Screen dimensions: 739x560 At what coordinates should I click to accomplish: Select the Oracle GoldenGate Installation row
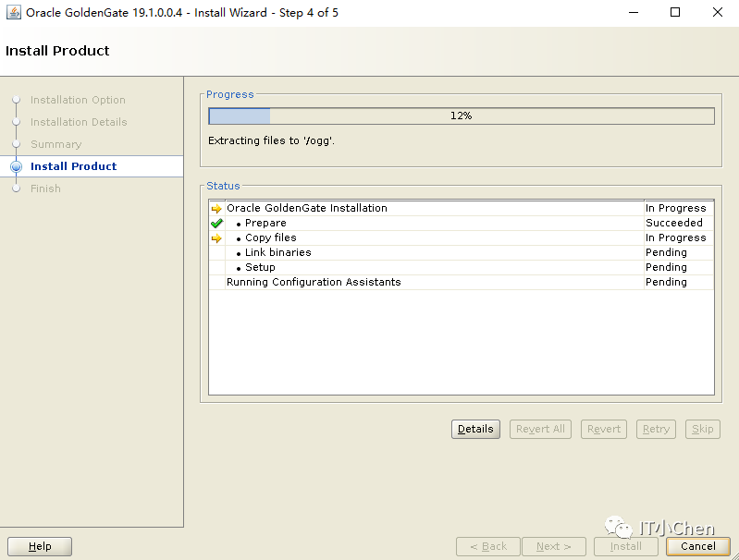coord(462,208)
